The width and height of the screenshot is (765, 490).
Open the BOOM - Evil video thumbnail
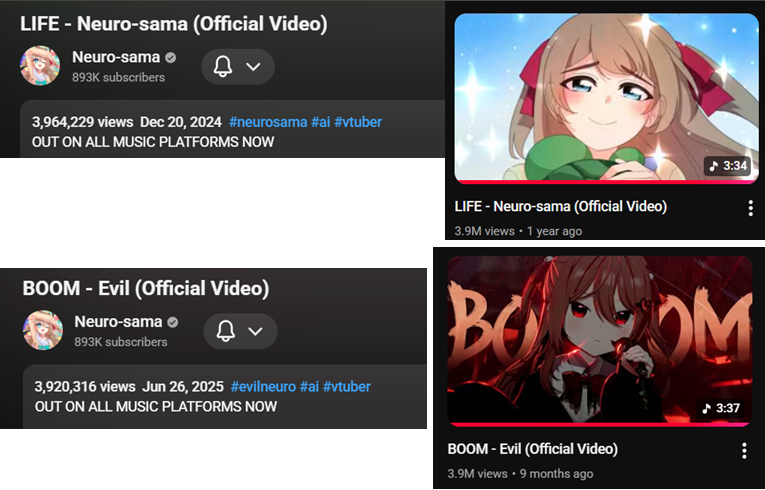tap(600, 340)
